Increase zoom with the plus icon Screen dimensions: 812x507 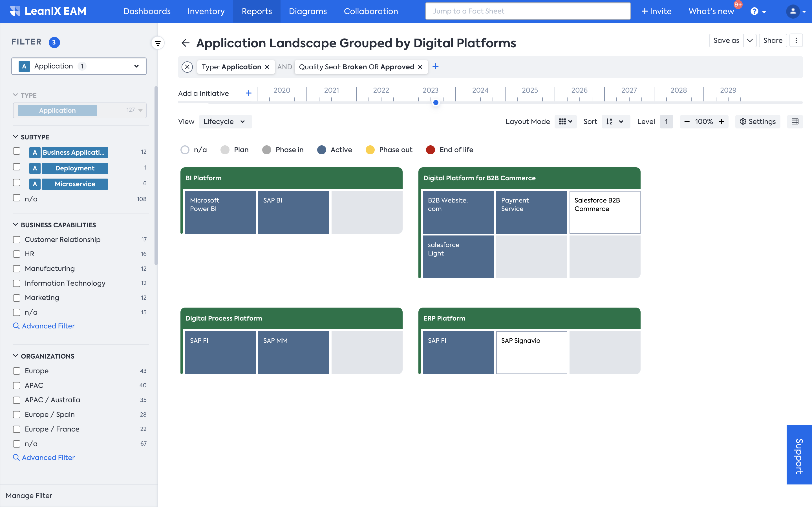coord(721,121)
